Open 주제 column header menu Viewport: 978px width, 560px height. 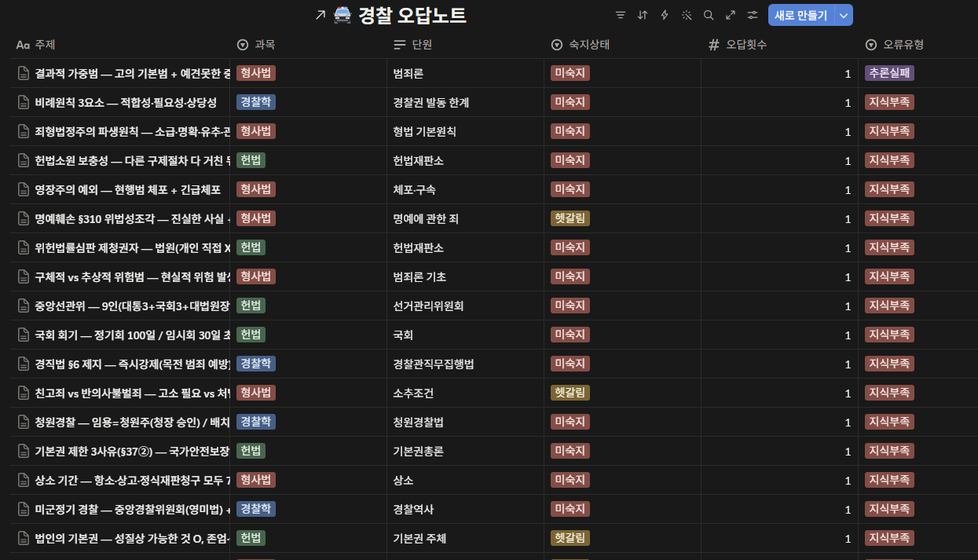(x=120, y=45)
